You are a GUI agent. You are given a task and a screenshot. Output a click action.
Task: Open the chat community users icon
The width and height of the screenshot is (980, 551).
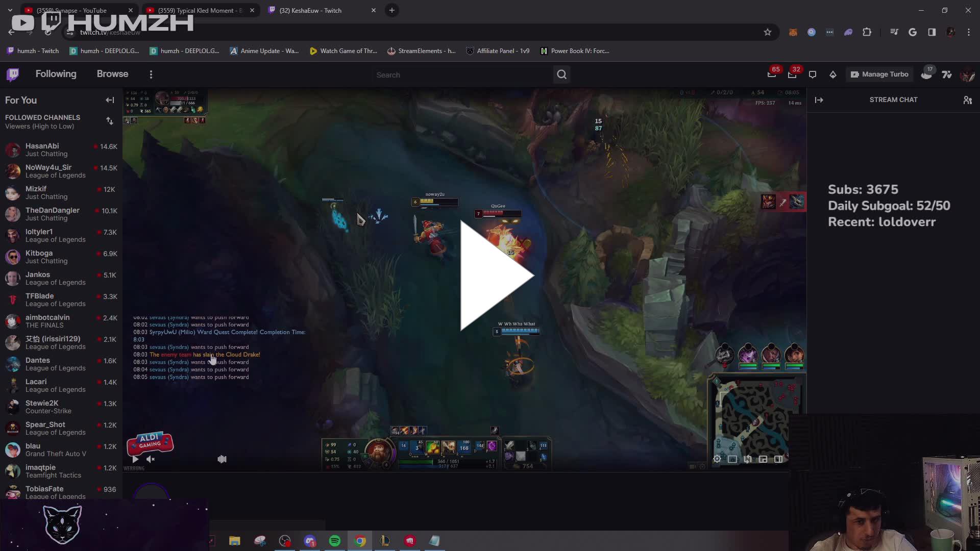pyautogui.click(x=968, y=100)
